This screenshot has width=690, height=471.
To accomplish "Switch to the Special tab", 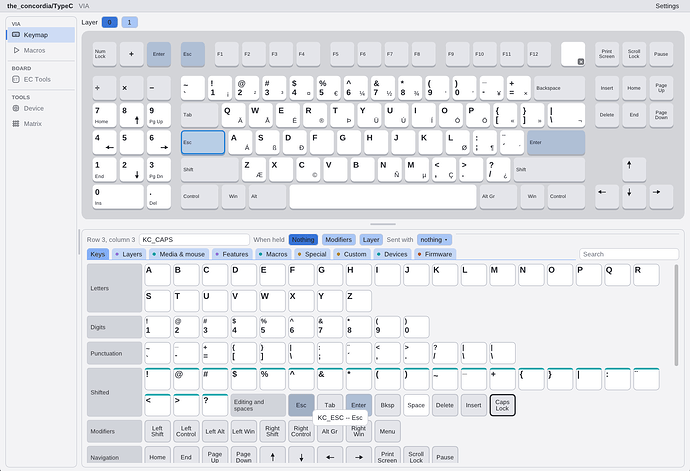I will (312, 254).
